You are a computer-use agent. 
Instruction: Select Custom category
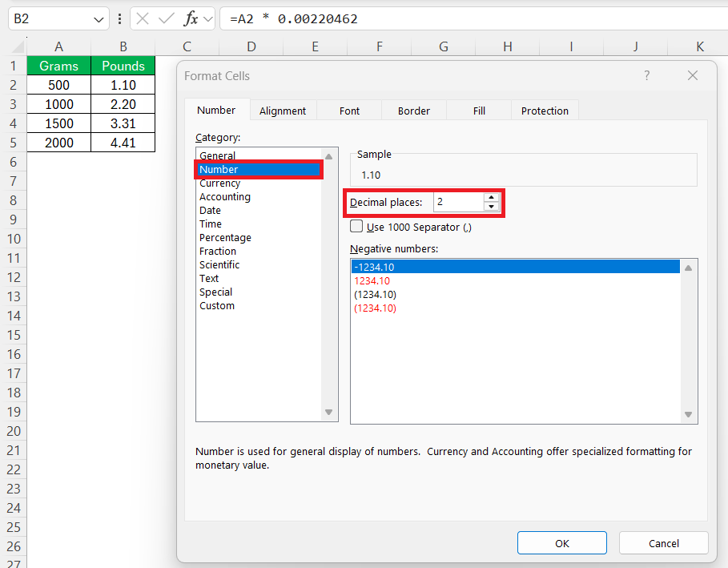click(x=259, y=305)
